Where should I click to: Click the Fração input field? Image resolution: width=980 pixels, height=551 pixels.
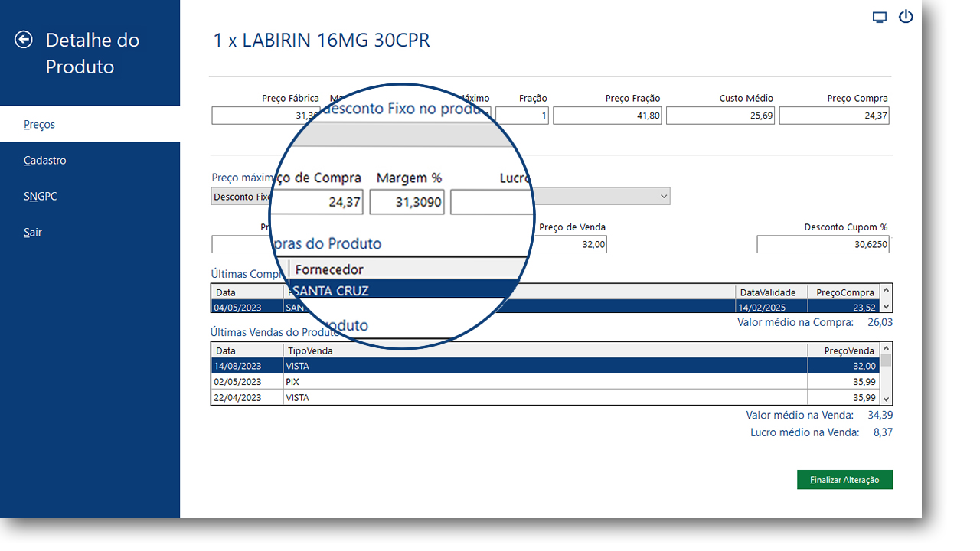coord(521,116)
